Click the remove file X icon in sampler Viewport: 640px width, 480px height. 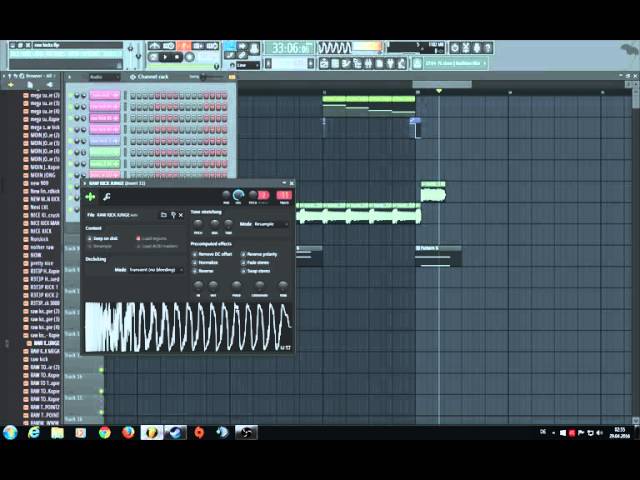[x=181, y=215]
